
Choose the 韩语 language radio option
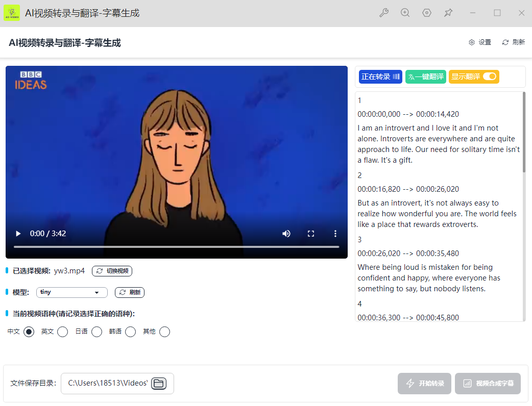[x=130, y=332]
